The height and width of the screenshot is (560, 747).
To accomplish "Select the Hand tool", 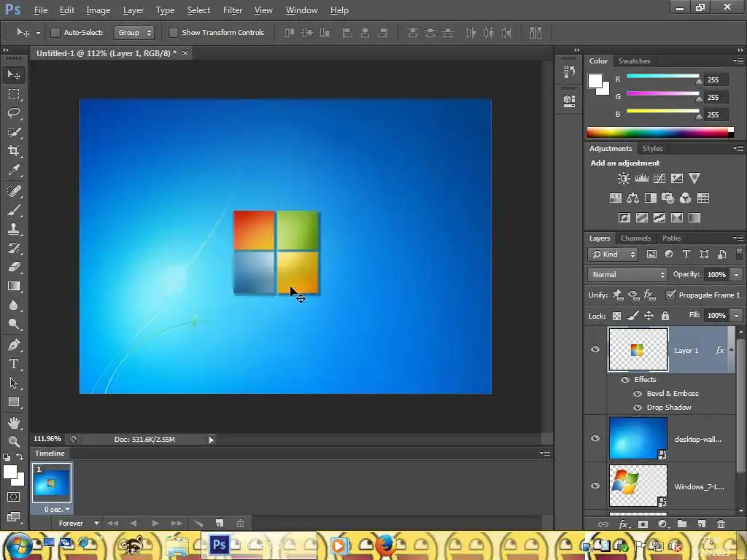I will [x=14, y=422].
